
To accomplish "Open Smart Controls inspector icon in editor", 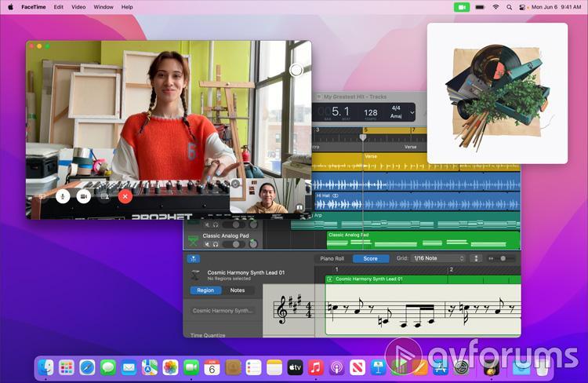I will pyautogui.click(x=193, y=258).
